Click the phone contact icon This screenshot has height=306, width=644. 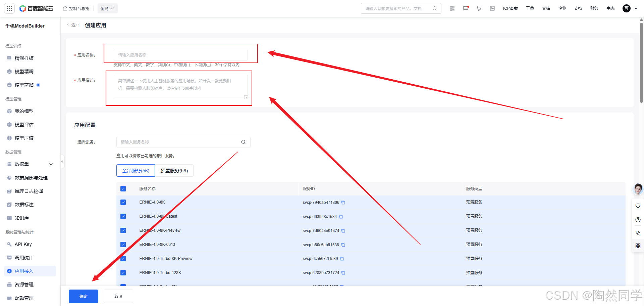638,233
